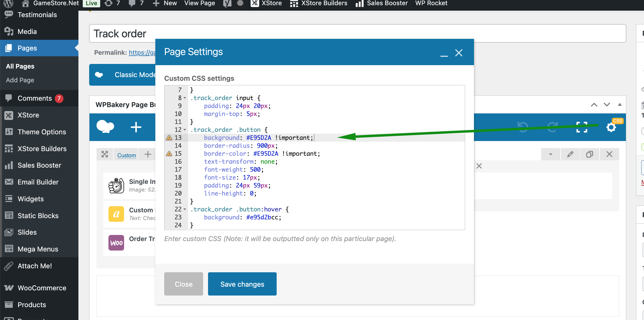This screenshot has height=320, width=644.
Task: Delete the row with X icon
Action: pos(609,154)
